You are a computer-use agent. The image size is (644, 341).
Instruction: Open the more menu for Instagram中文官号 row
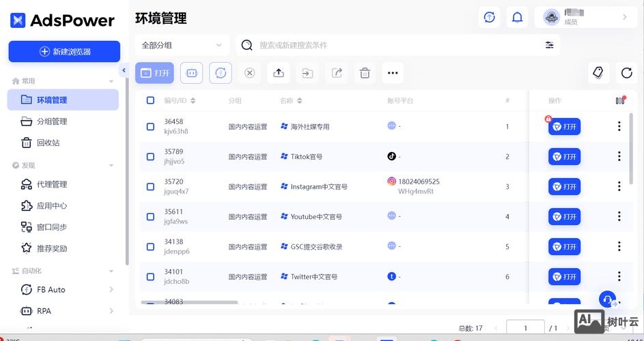619,186
